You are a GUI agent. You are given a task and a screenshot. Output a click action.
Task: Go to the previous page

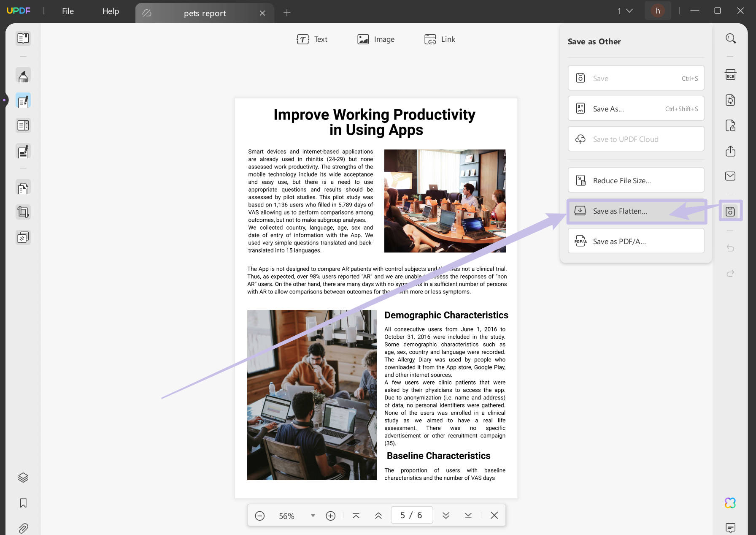(x=378, y=516)
